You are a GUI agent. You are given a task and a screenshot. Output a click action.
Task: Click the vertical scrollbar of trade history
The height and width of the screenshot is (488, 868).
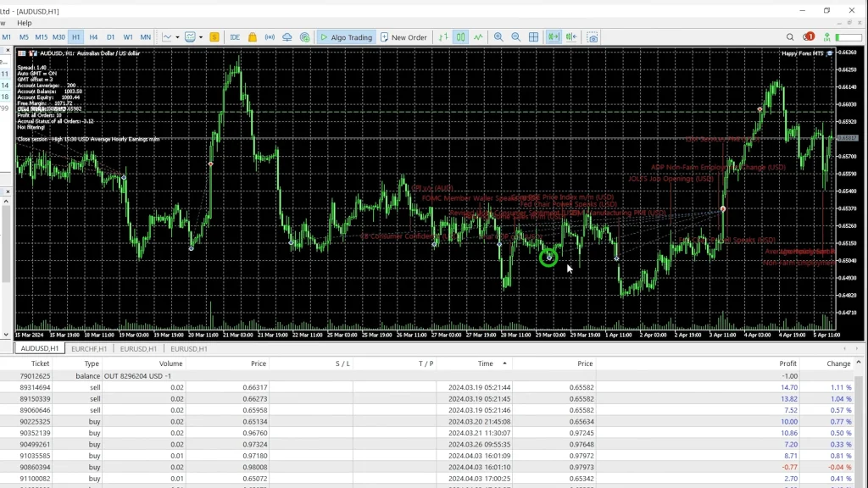[861, 424]
